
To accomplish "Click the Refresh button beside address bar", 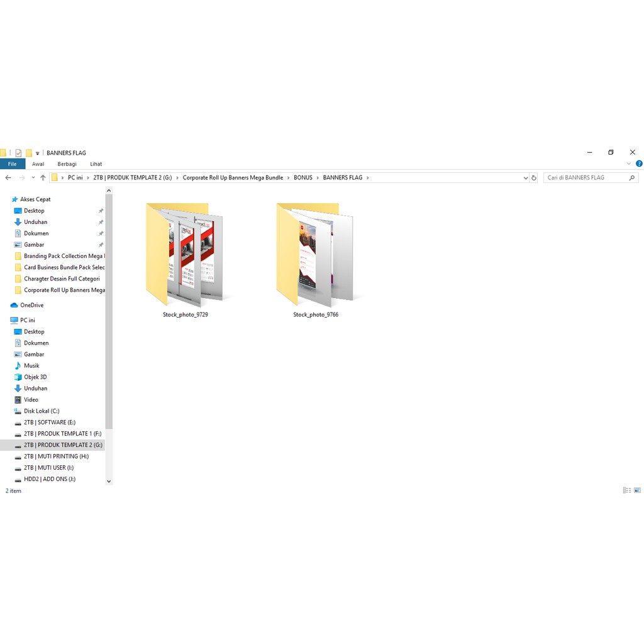I will pos(534,178).
